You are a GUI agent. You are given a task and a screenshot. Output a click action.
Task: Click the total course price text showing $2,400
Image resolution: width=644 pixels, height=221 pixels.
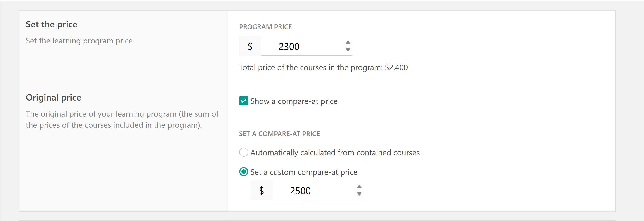point(323,67)
